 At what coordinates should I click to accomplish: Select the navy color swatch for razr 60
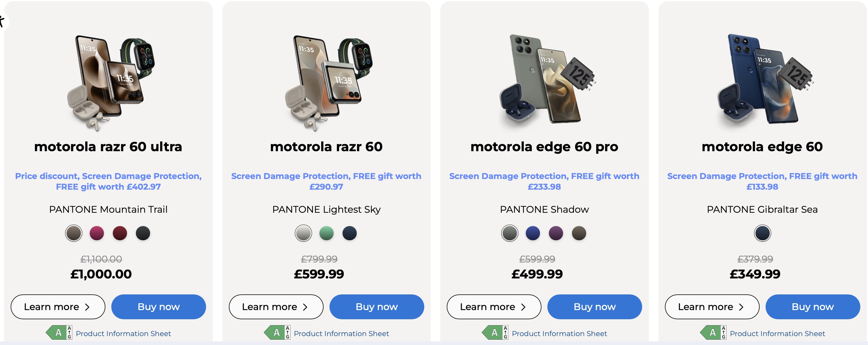pos(349,233)
